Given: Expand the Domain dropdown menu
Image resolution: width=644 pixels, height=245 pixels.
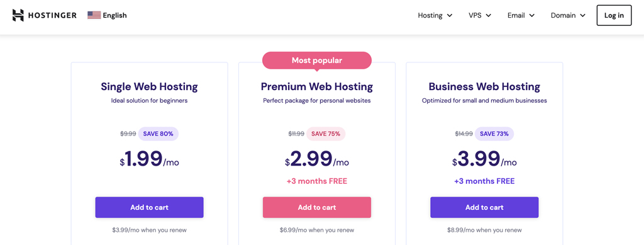Looking at the screenshot, I should (x=568, y=16).
